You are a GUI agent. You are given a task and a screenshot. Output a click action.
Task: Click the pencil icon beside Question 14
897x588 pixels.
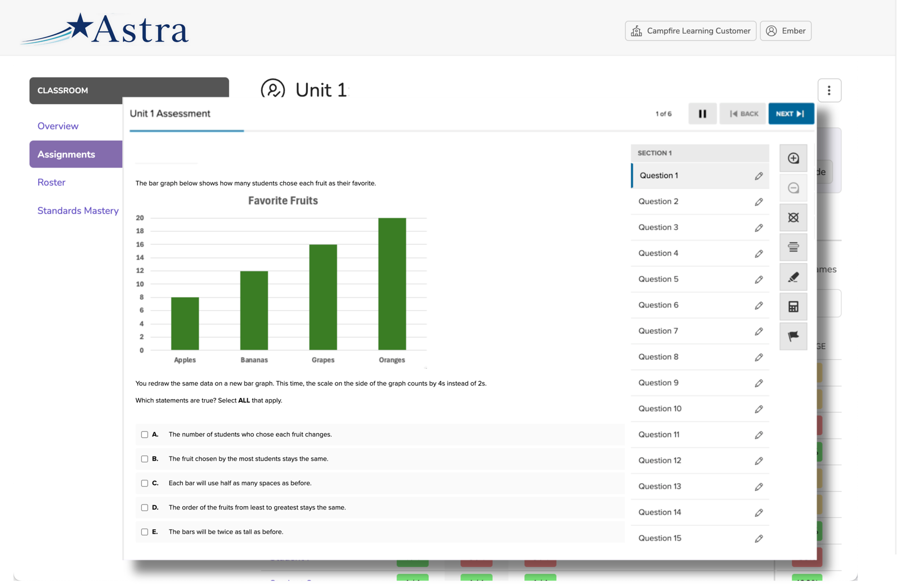tap(759, 512)
